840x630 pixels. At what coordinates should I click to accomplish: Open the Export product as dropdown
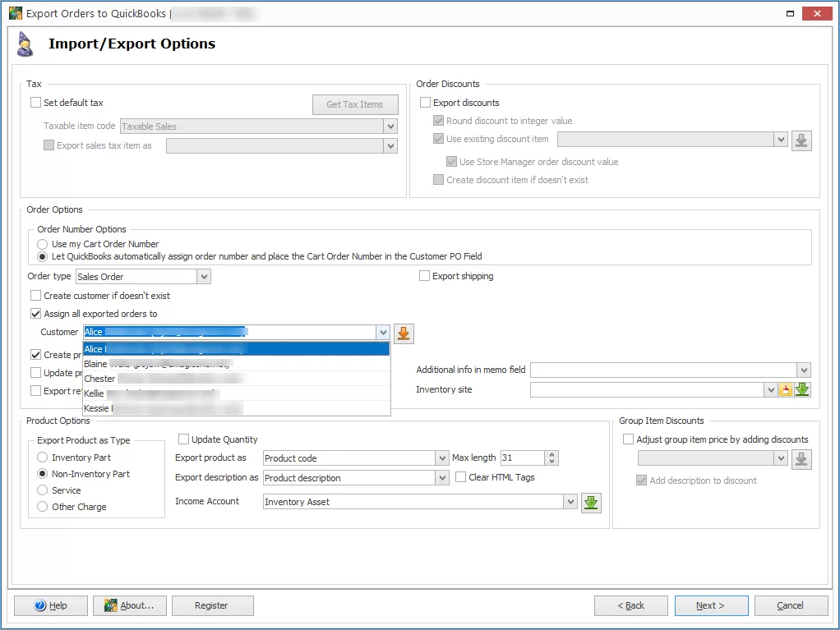(x=443, y=458)
